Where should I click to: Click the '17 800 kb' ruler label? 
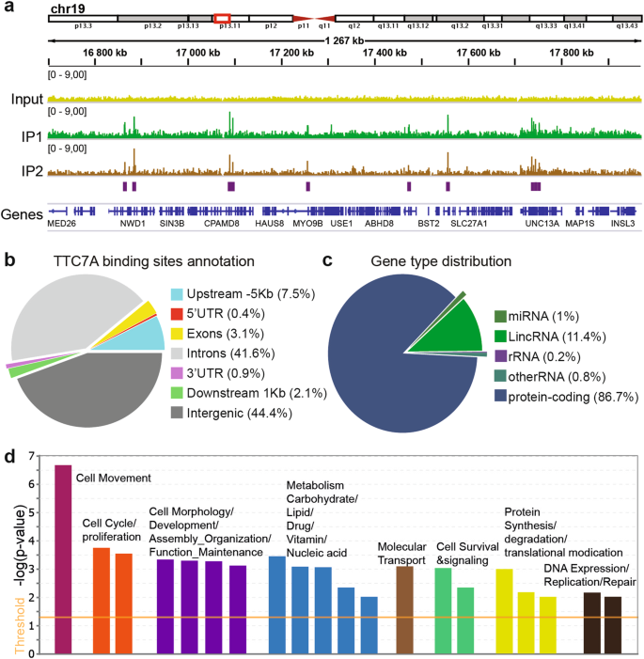572,53
